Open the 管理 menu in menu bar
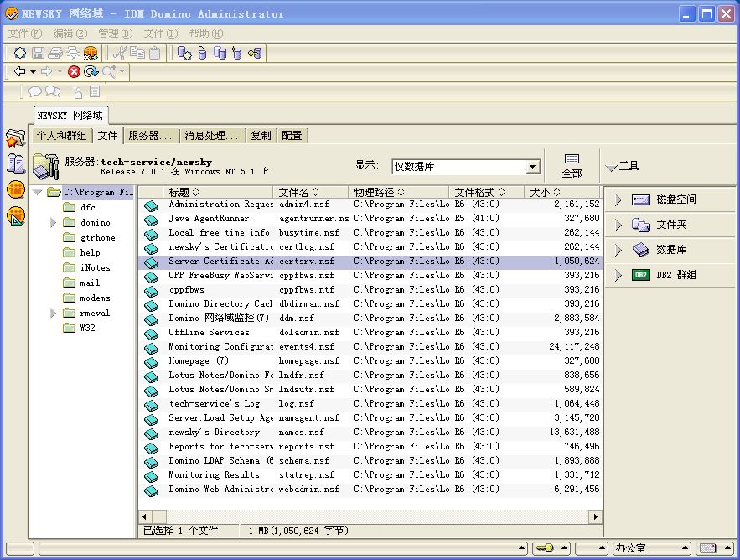This screenshot has width=740, height=560. 115,34
